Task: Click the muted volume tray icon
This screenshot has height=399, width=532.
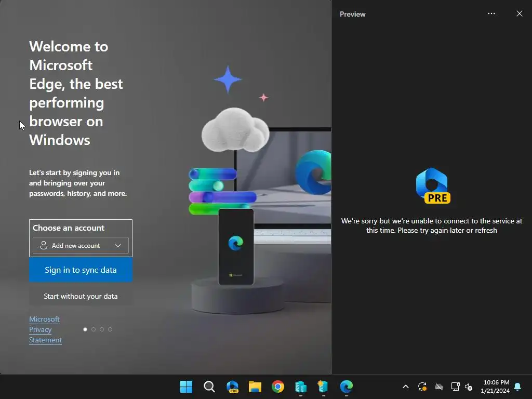Action: pyautogui.click(x=469, y=387)
